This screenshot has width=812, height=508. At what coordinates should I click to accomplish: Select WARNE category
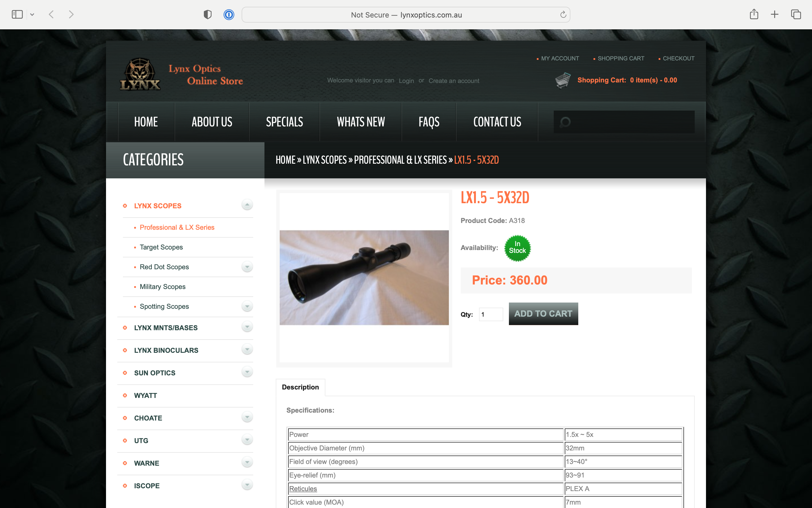147,463
